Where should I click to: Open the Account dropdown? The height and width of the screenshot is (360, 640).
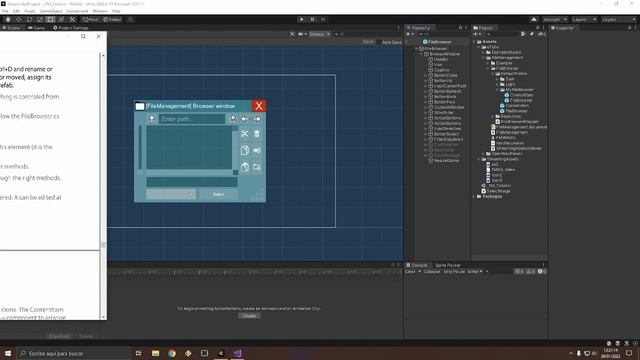click(555, 20)
